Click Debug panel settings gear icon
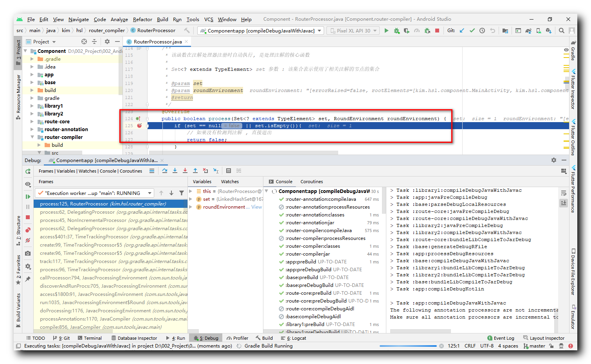This screenshot has width=591, height=364. pos(554,160)
